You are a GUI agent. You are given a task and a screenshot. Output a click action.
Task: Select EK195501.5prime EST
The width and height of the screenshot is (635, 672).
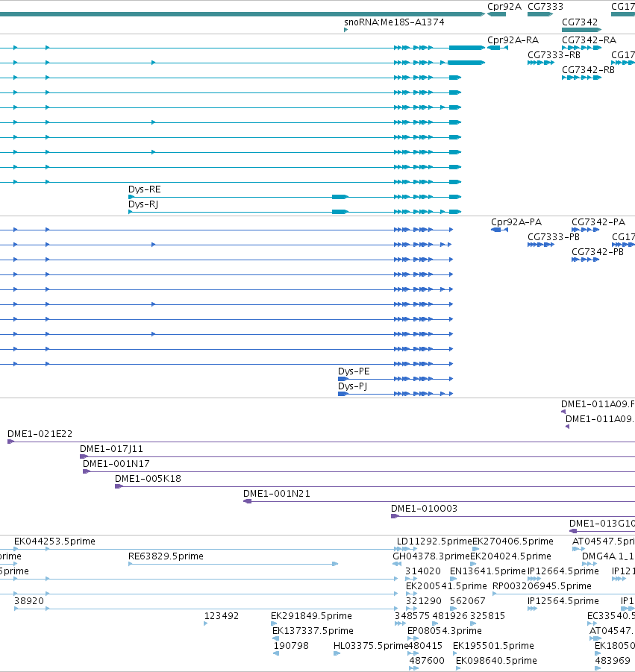493,646
